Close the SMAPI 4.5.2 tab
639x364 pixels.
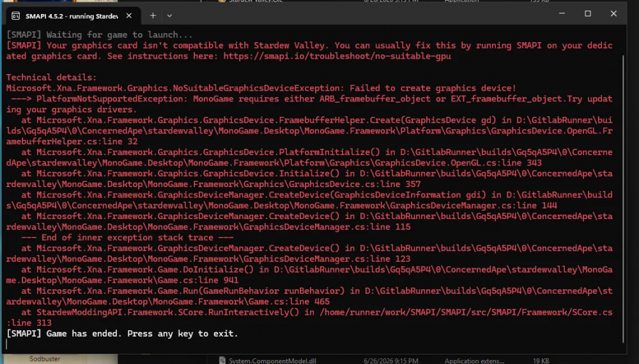129,15
